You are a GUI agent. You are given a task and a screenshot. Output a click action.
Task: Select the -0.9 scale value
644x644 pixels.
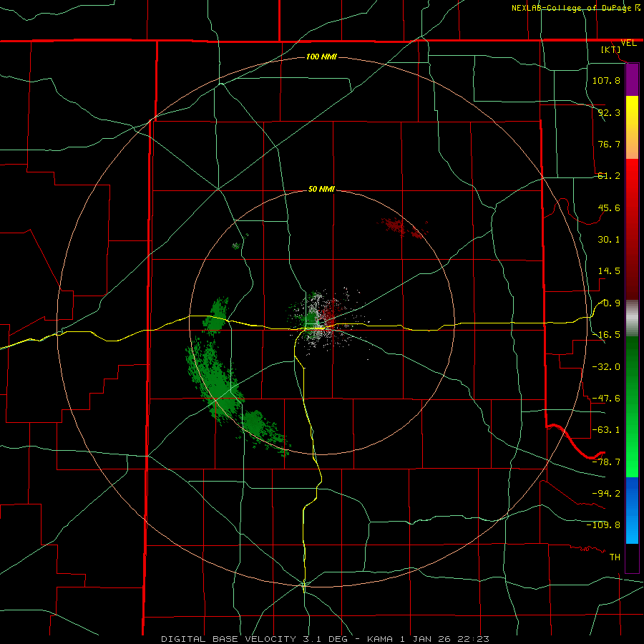click(x=609, y=303)
